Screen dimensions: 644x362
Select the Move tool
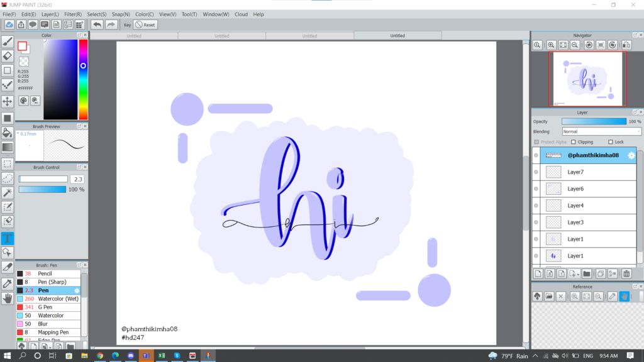point(8,101)
